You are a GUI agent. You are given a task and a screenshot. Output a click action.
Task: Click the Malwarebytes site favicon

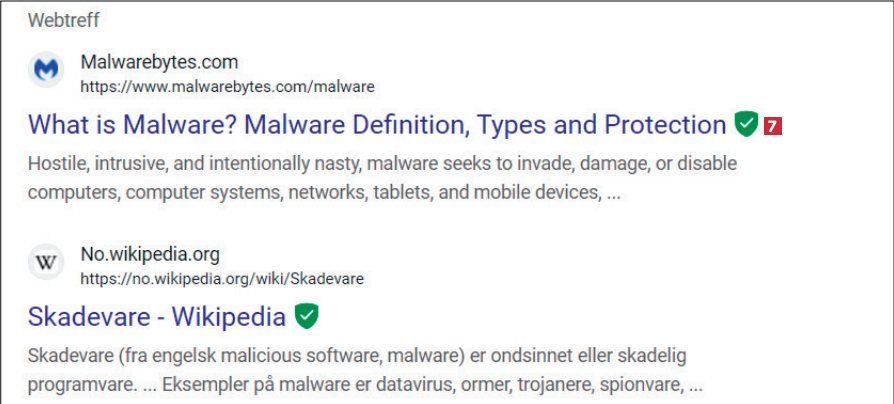pyautogui.click(x=46, y=70)
